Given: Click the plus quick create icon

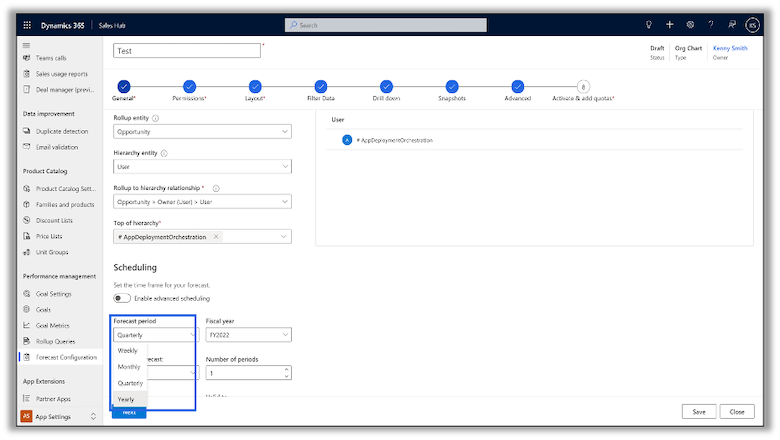Looking at the screenshot, I should point(670,24).
